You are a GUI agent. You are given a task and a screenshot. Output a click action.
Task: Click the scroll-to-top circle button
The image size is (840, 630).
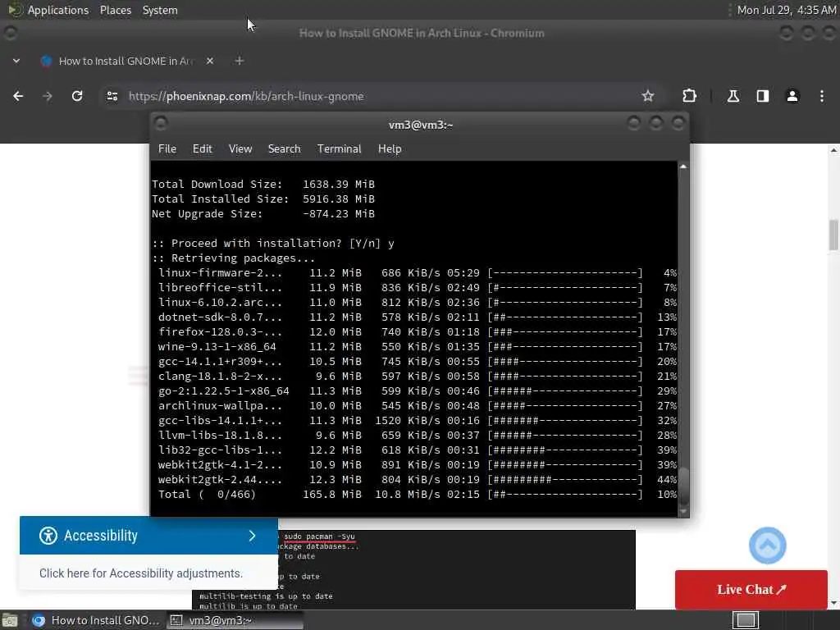tap(767, 546)
